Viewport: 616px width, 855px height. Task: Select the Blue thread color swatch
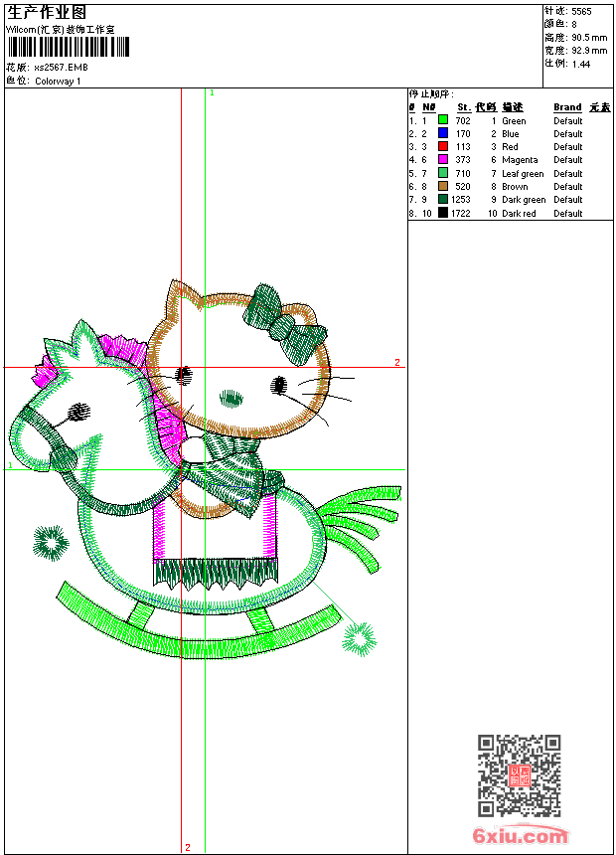[443, 133]
